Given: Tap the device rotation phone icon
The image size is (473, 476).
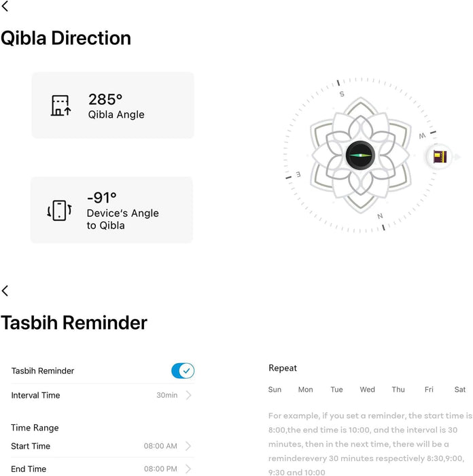Looking at the screenshot, I should pos(59,211).
